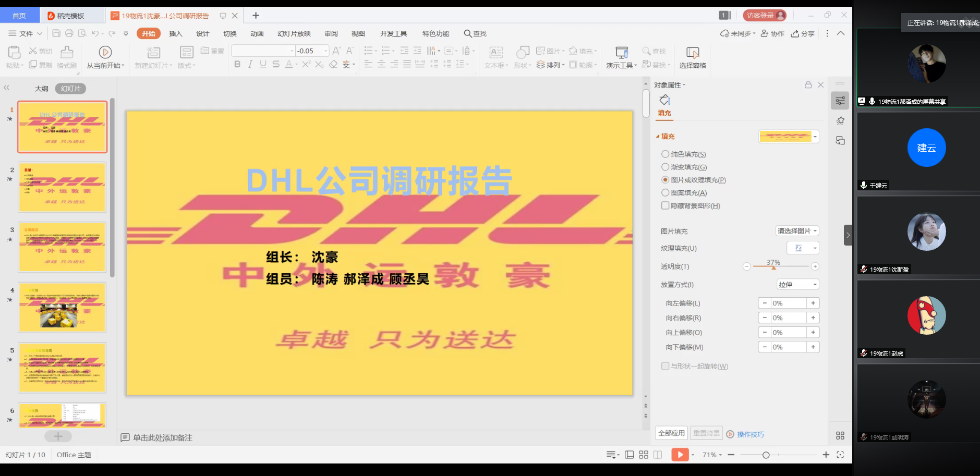Click the Presentation Tools (演示工具) icon
Screen dimensions: 980x476
621,57
